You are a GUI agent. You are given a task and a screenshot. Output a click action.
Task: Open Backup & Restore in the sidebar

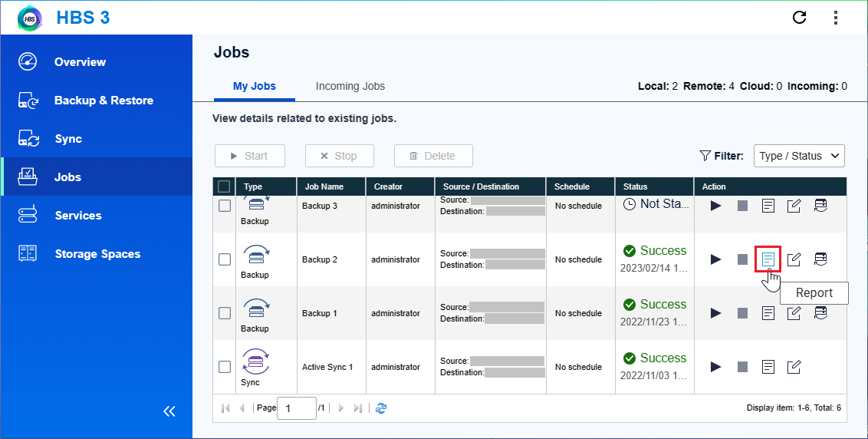tap(97, 101)
